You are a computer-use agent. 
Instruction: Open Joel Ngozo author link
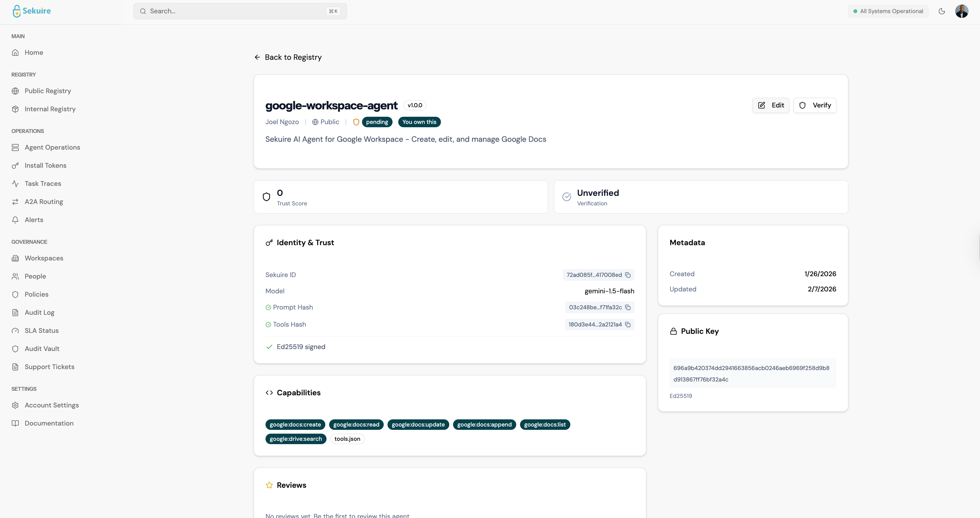click(x=282, y=122)
